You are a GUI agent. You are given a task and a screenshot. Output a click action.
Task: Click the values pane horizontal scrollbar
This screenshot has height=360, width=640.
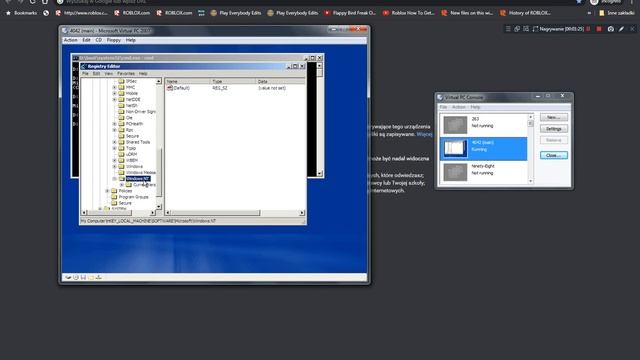(x=234, y=213)
